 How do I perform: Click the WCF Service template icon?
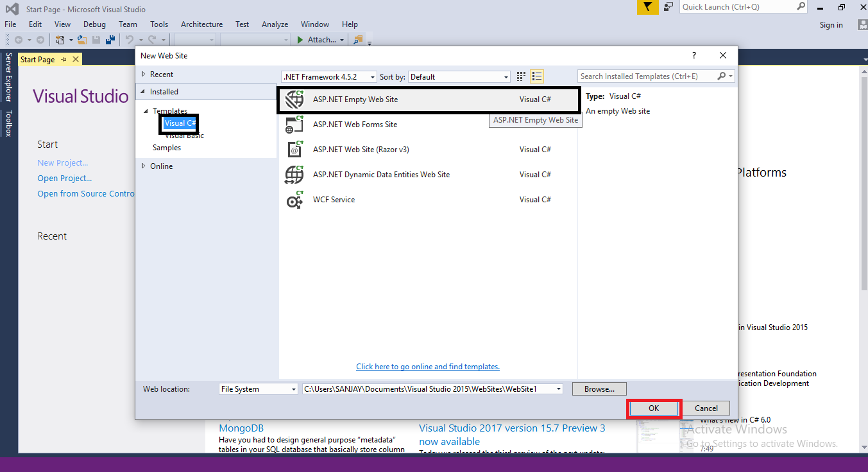pyautogui.click(x=294, y=200)
